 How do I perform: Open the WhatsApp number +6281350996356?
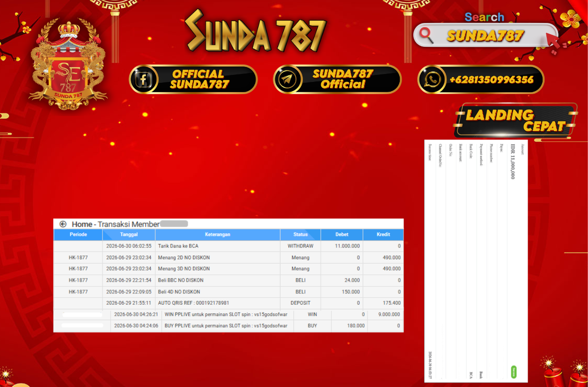click(x=481, y=79)
